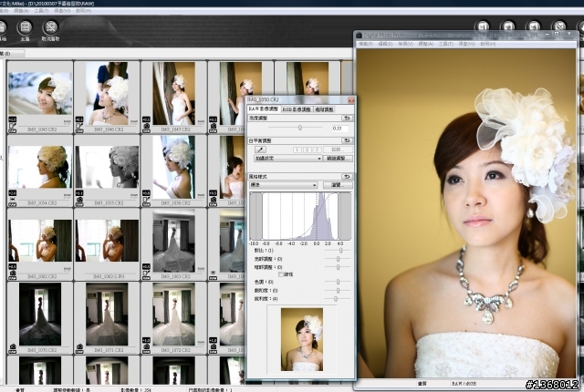584x392 pixels.
Task: Open 檢視(V) menu in the preview window
Action: 405,44
